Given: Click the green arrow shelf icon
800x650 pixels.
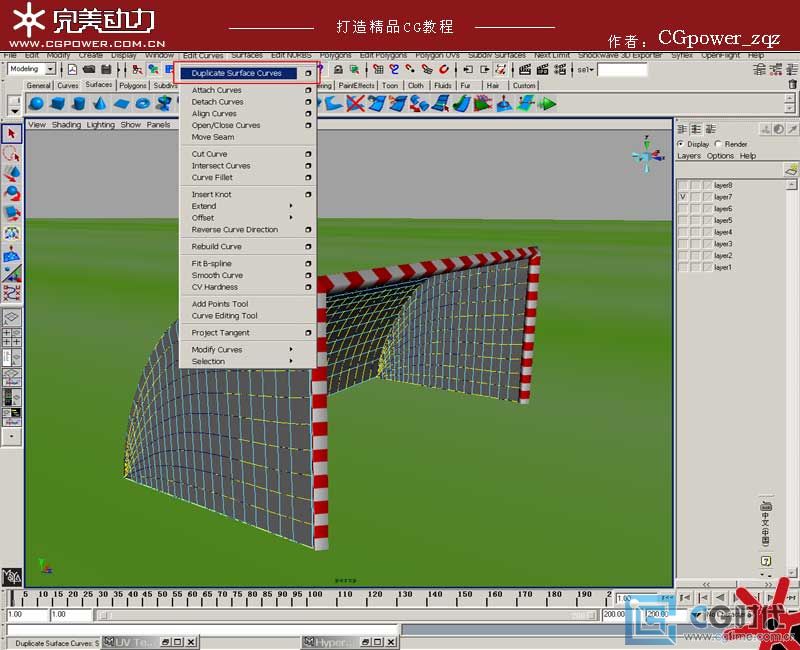Looking at the screenshot, I should point(547,104).
